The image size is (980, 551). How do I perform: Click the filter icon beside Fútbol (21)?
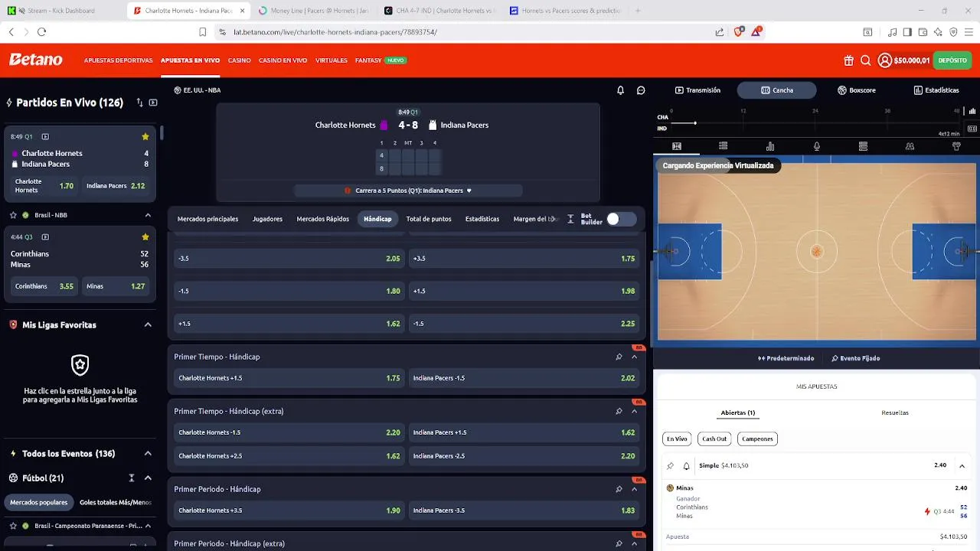tap(132, 478)
